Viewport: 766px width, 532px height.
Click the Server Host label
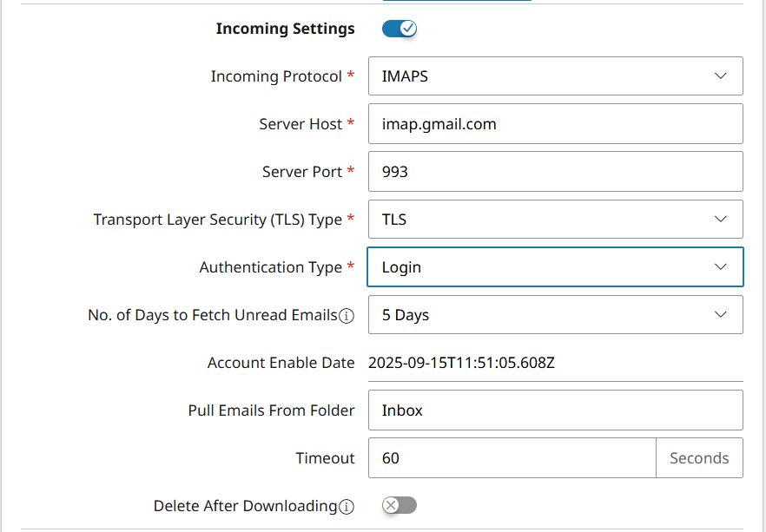tap(300, 124)
